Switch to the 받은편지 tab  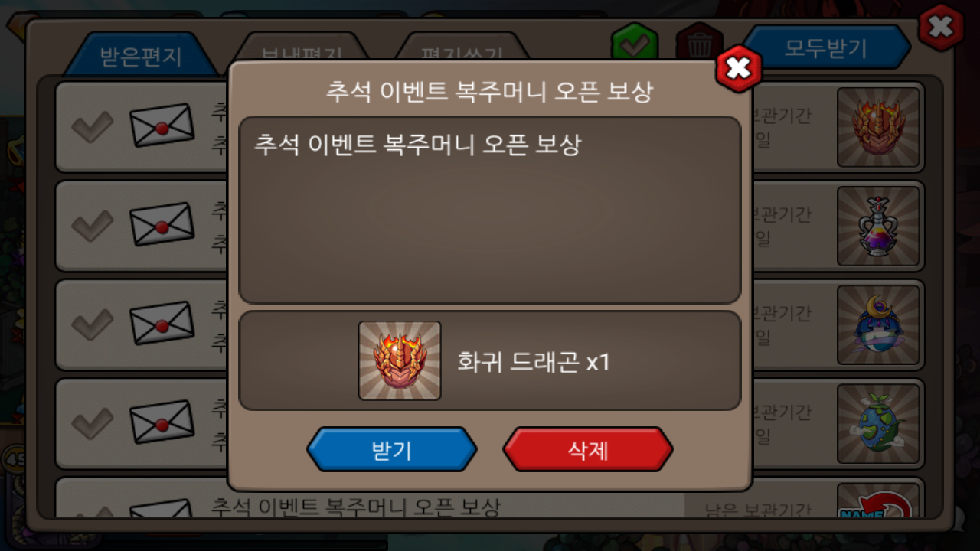[x=140, y=55]
